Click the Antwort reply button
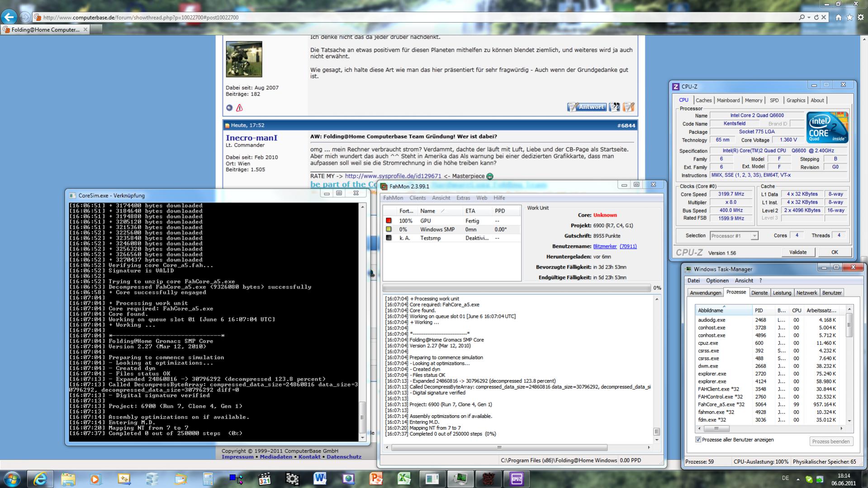Image resolution: width=868 pixels, height=488 pixels. [x=587, y=107]
